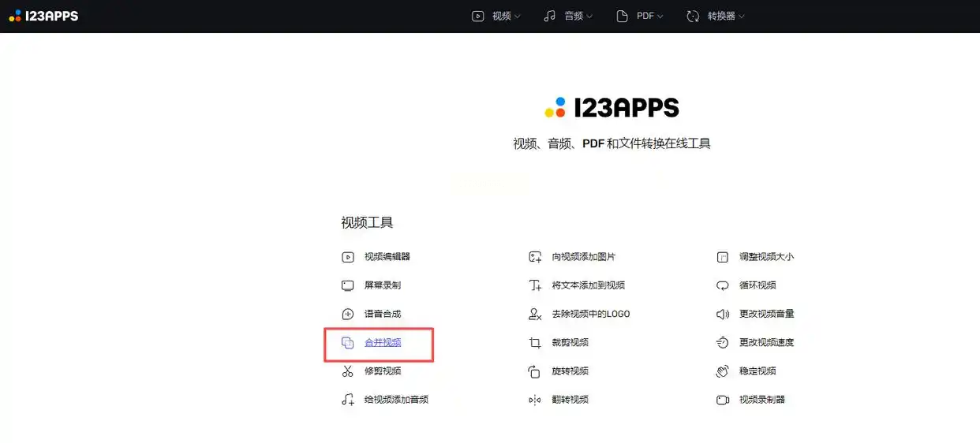980x443 pixels.
Task: Click the 合并视频 icon
Action: click(x=348, y=343)
